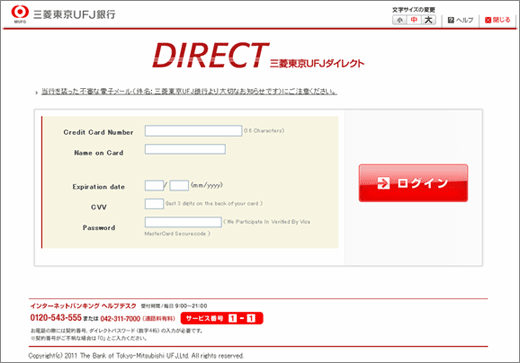
Task: Click the "MasterCard Securecode" hint text
Action: tap(177, 234)
